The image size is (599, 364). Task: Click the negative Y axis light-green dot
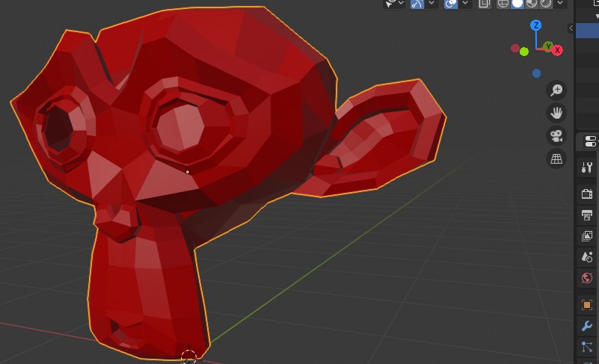tap(524, 52)
